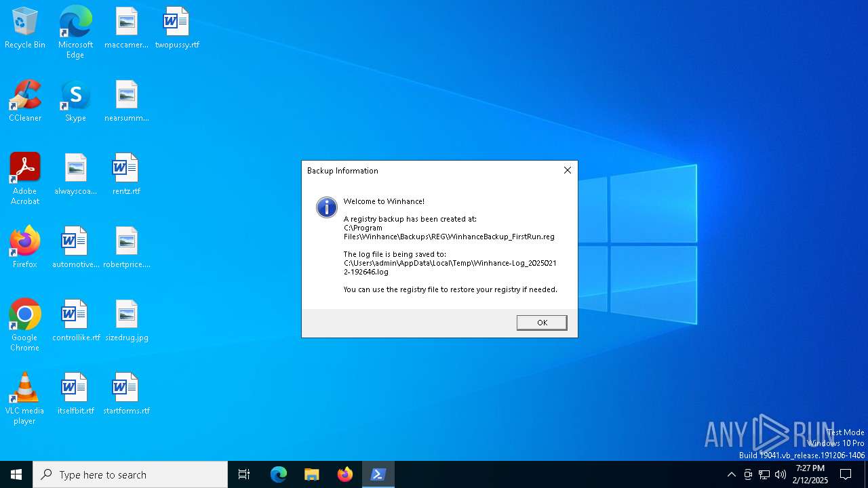Open the clock showing 7:27 PM
868x488 pixels.
[x=810, y=474]
